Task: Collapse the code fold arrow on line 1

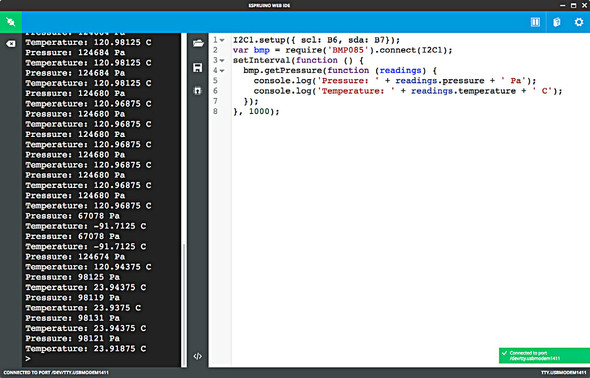Action: [222, 40]
